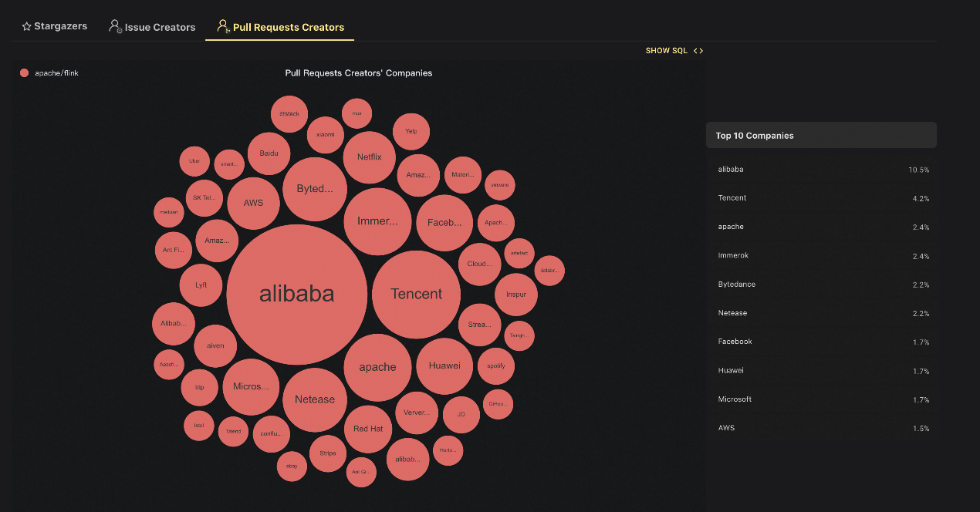Click the apache bubble in the chart

(377, 367)
